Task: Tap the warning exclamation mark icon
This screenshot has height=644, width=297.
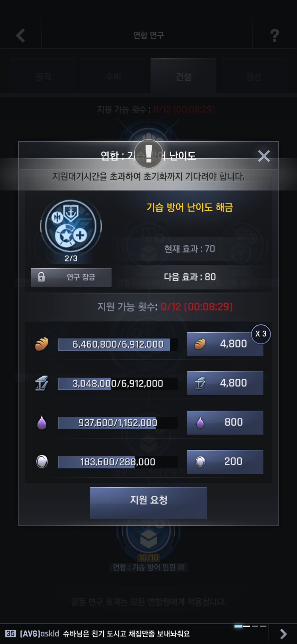Action: 148,154
